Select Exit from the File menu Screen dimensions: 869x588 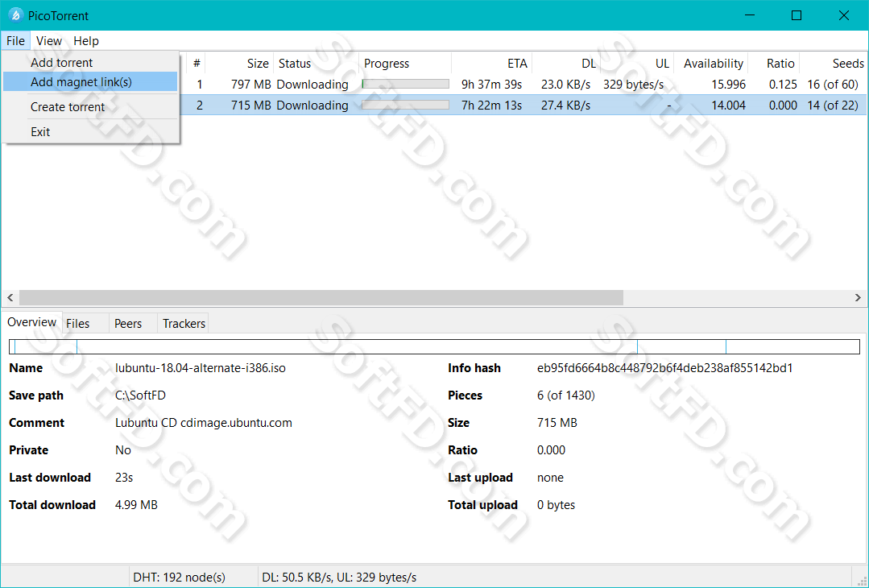[x=90, y=132]
